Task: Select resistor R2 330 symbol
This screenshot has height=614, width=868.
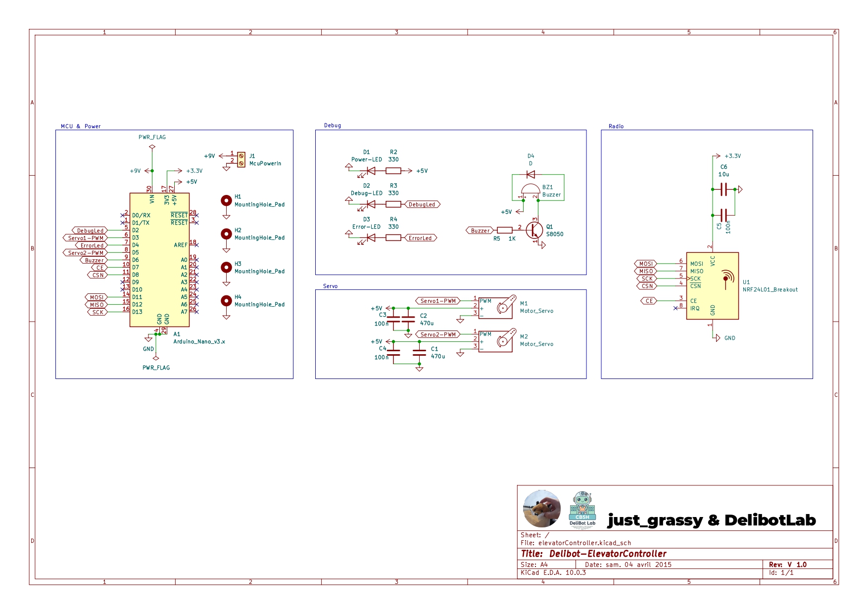Action: click(x=393, y=171)
